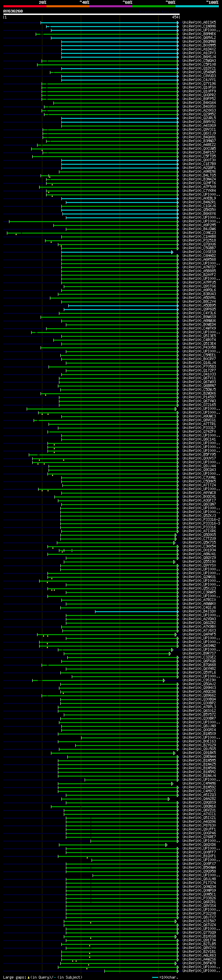Click the orange ~40% identity legend segment
The image size is (222, 980).
68,6
